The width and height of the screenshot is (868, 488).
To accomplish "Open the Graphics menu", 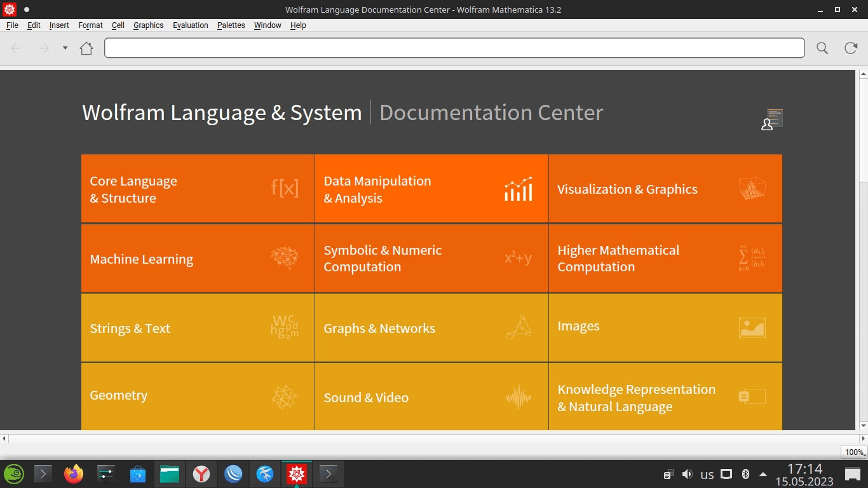I will [x=149, y=25].
